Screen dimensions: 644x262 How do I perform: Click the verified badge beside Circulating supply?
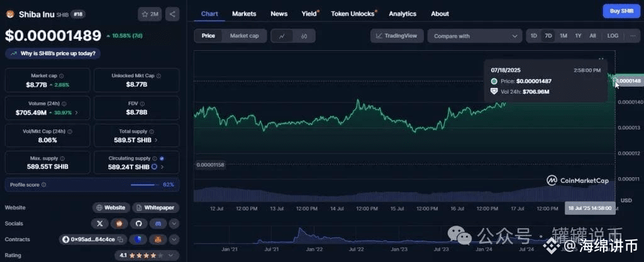coord(162,158)
